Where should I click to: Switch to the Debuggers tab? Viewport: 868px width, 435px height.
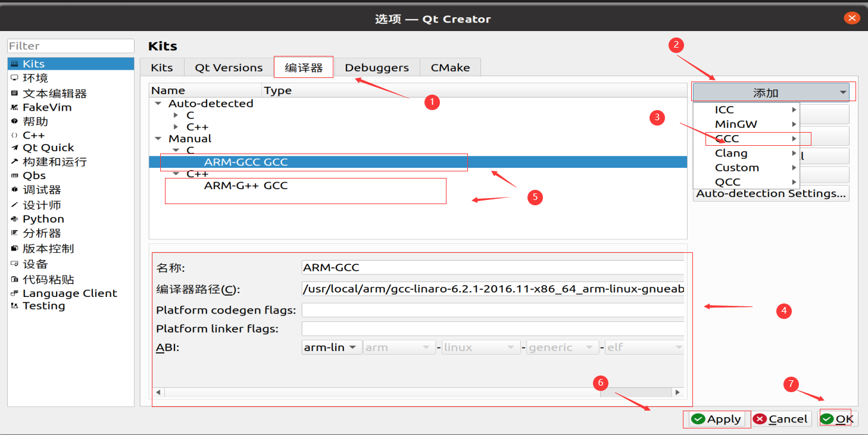click(377, 67)
